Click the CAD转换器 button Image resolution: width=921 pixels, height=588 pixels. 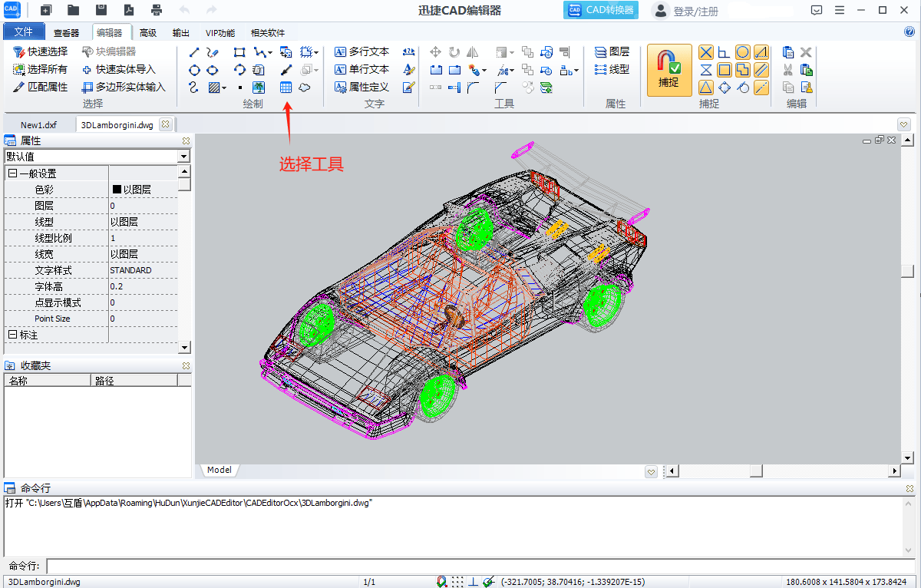602,11
